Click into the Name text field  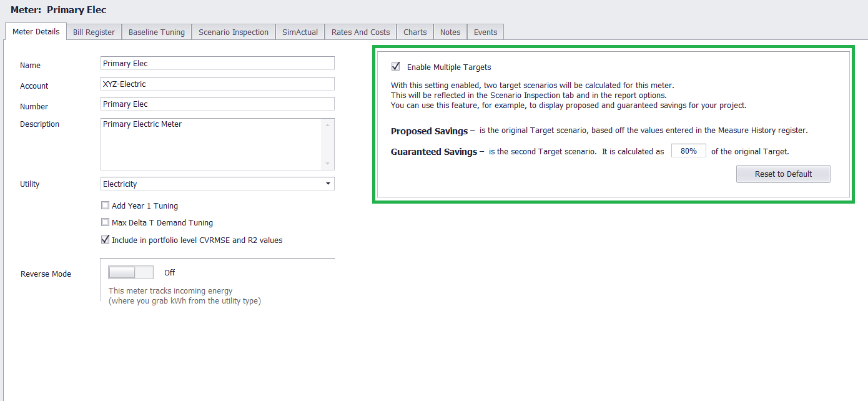coord(217,63)
